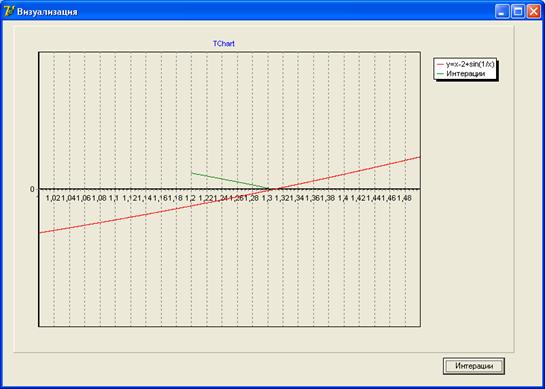Image resolution: width=545 pixels, height=389 pixels.
Task: Click the 1,1 axis label
Action: click(114, 198)
